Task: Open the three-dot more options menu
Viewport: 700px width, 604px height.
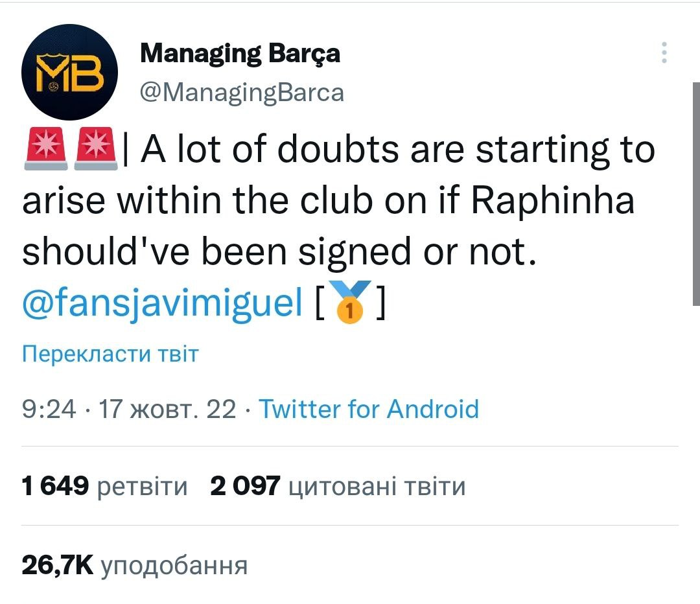Action: (x=663, y=52)
